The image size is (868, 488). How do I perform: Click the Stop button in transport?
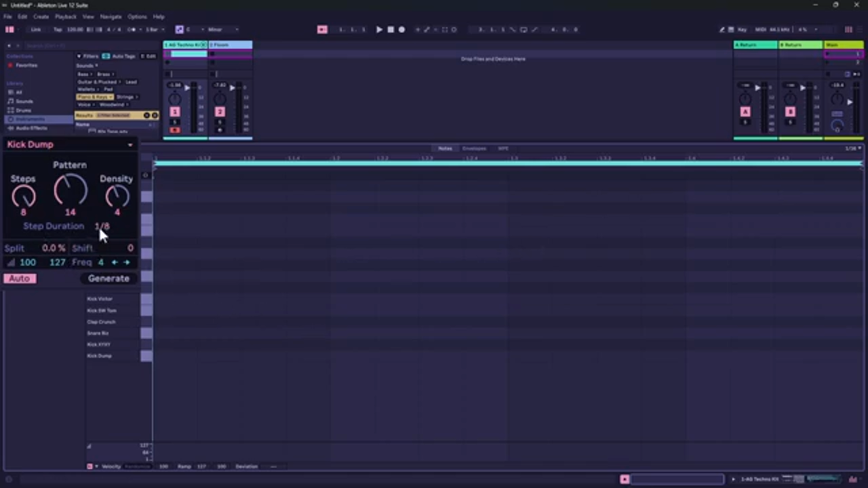coord(391,29)
